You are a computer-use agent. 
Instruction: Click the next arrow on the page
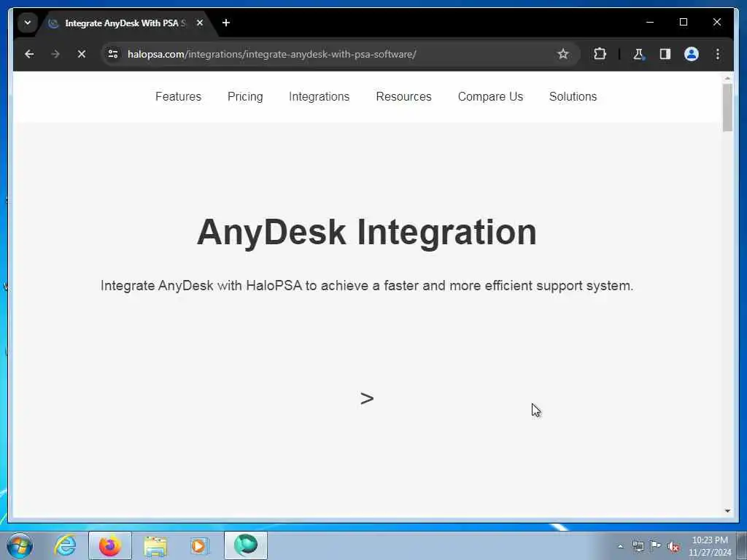coord(367,399)
